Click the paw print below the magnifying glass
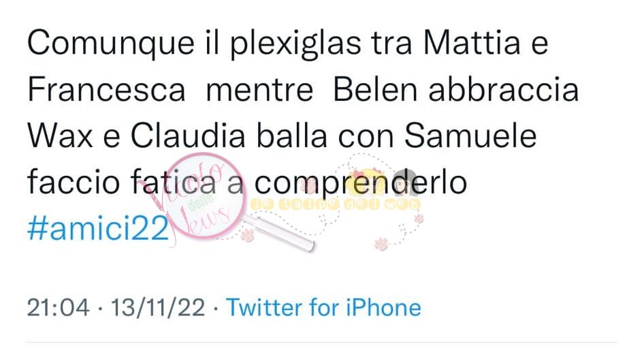This screenshot has height=355, width=644. coord(247,236)
